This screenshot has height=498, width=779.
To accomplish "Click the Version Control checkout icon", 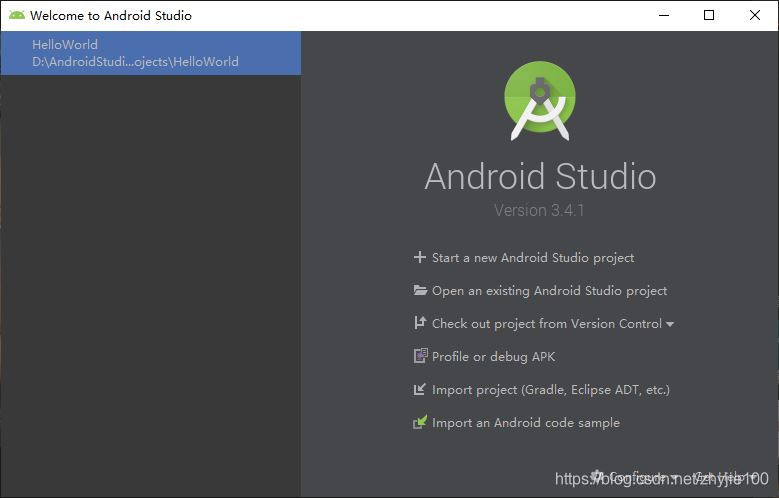I will tap(420, 323).
